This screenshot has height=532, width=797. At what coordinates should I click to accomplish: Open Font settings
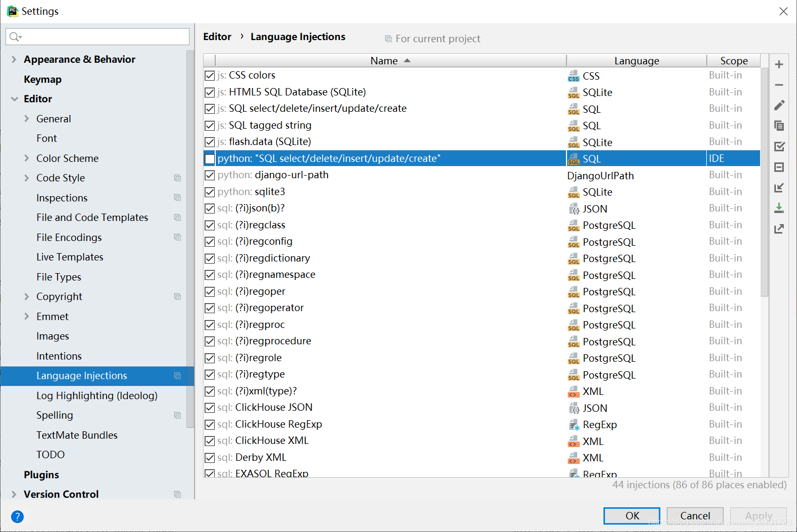46,138
